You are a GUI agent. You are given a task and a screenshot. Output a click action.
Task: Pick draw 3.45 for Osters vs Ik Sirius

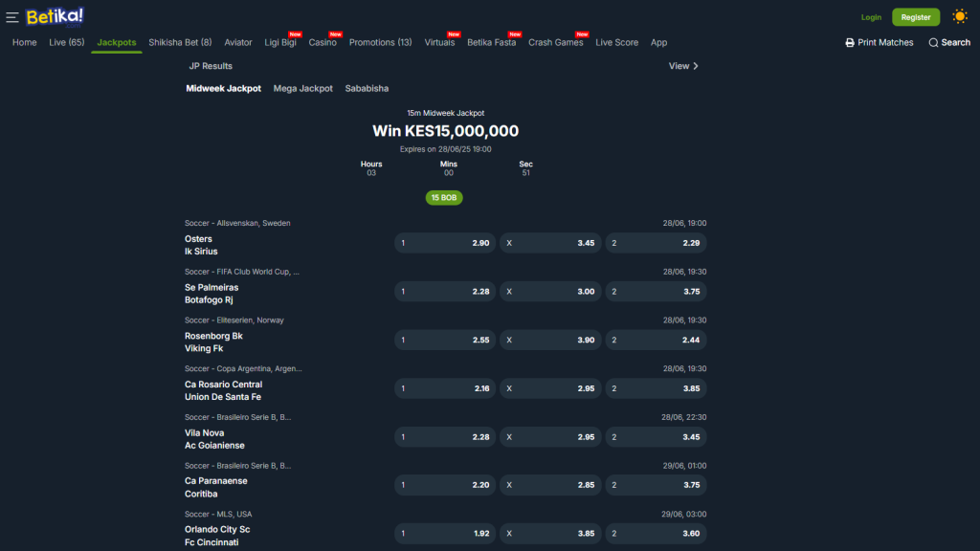click(550, 243)
